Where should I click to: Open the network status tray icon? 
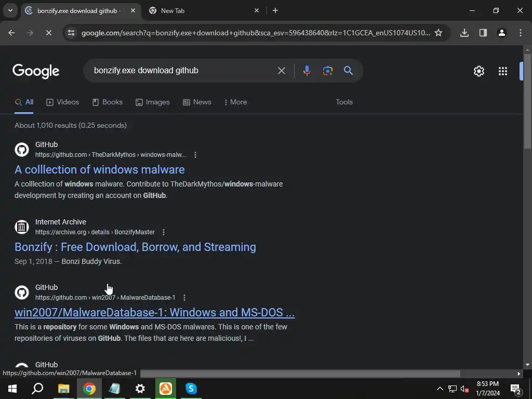[x=453, y=389]
